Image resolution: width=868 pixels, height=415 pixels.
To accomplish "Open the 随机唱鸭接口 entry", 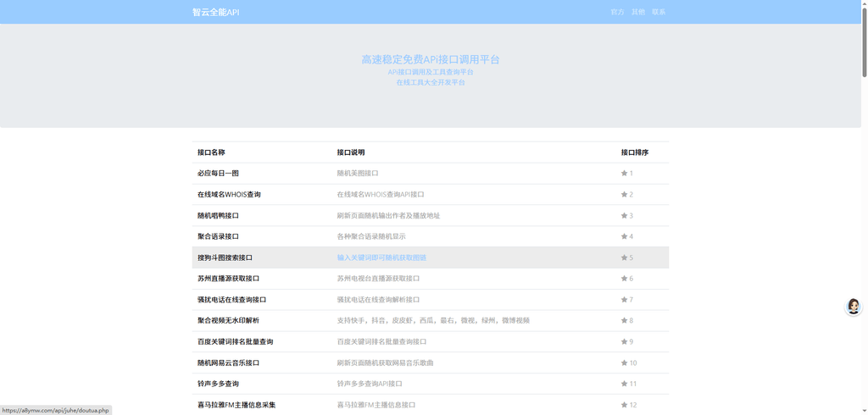I will pyautogui.click(x=218, y=215).
